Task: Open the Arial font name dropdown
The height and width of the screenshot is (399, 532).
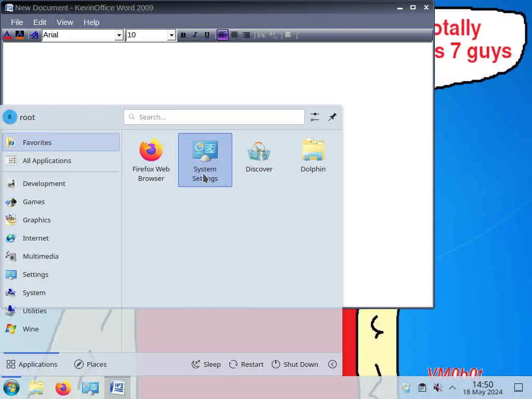Action: (x=119, y=35)
